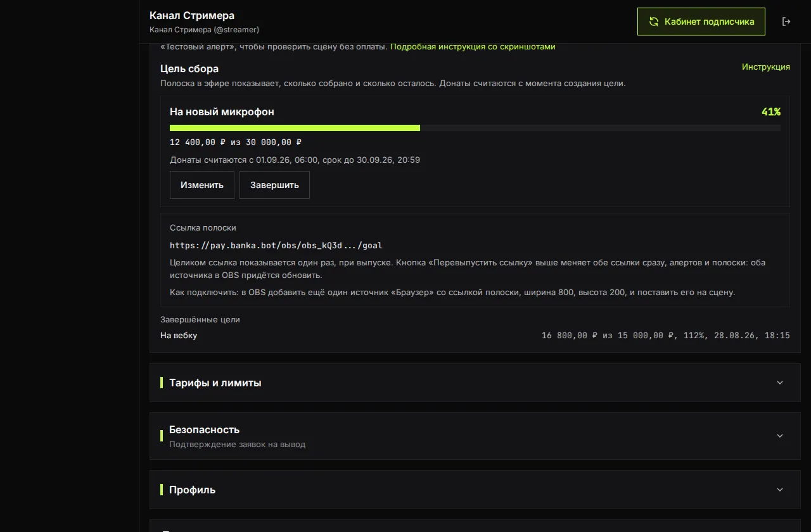The height and width of the screenshot is (532, 811).
Task: Click the На новый микрофон goal title
Action: pos(222,112)
